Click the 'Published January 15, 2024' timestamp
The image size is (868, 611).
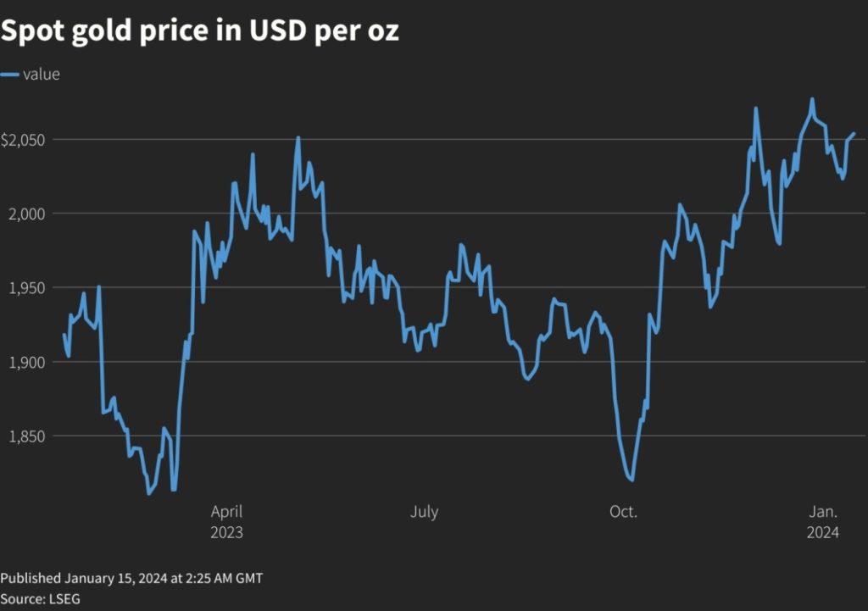(131, 579)
